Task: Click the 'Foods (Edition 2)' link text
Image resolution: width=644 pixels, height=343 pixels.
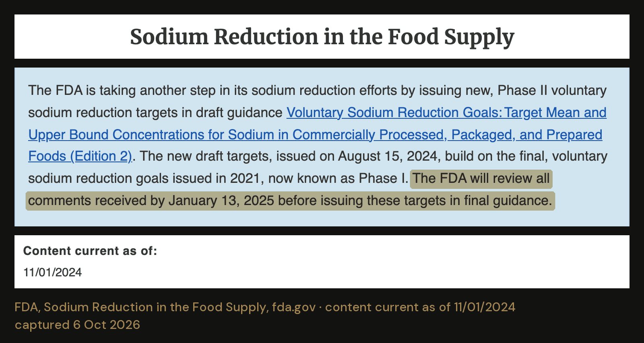Action: (x=80, y=156)
